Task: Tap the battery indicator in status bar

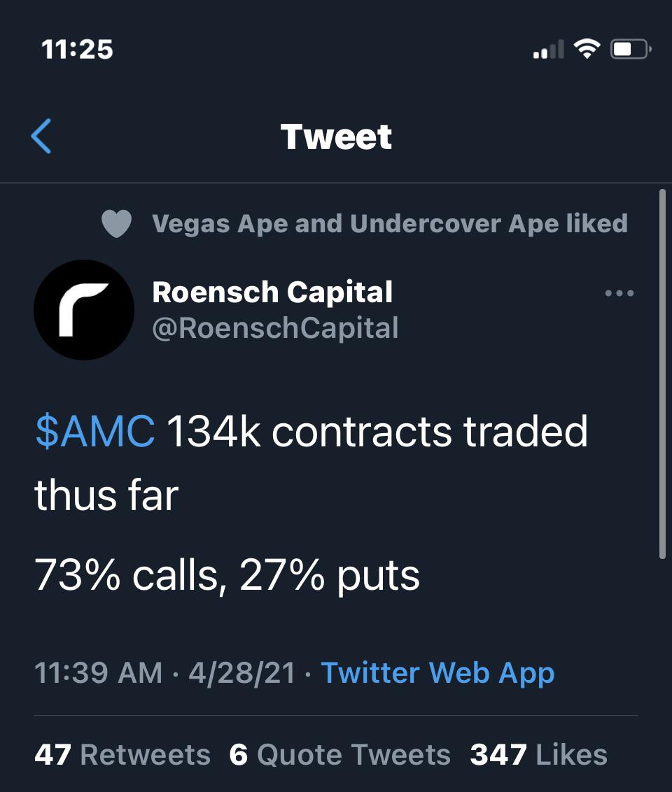Action: (x=629, y=48)
